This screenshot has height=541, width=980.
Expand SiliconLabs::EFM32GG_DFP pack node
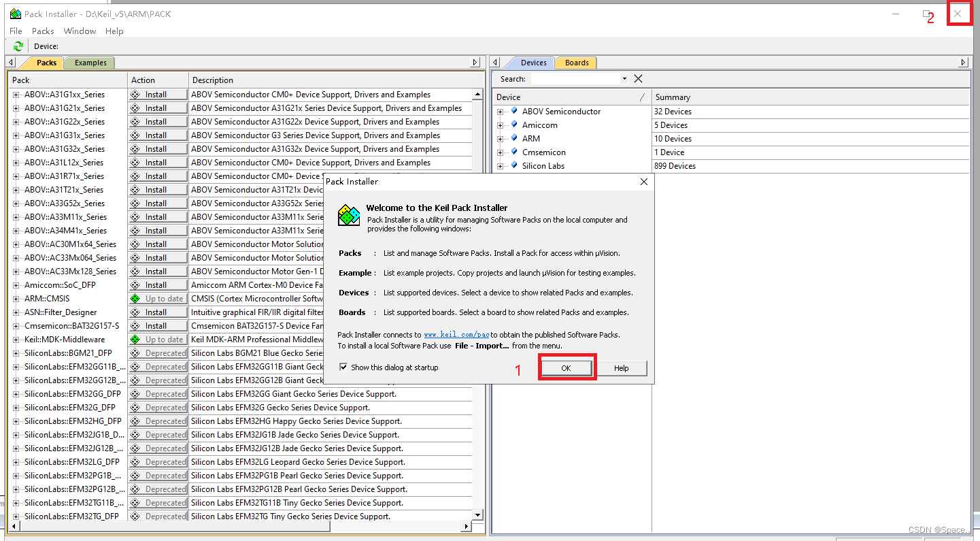16,394
